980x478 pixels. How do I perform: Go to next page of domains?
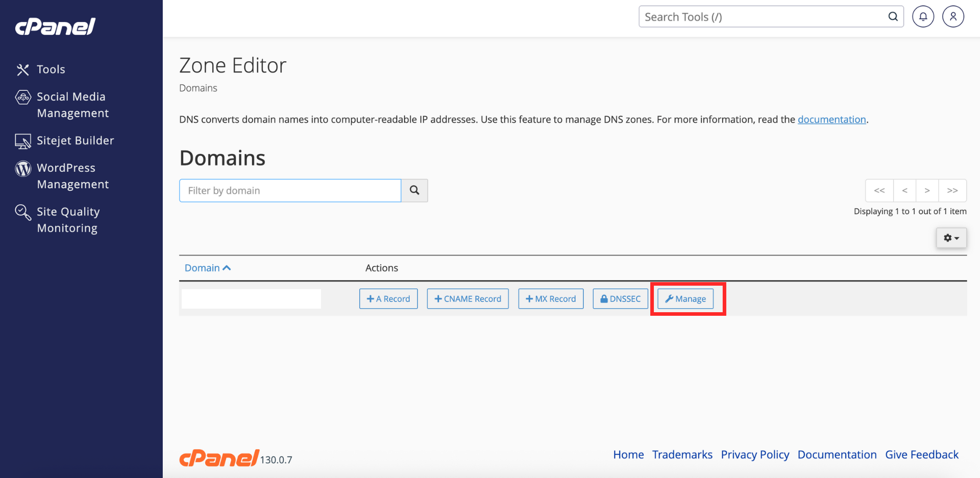point(927,190)
